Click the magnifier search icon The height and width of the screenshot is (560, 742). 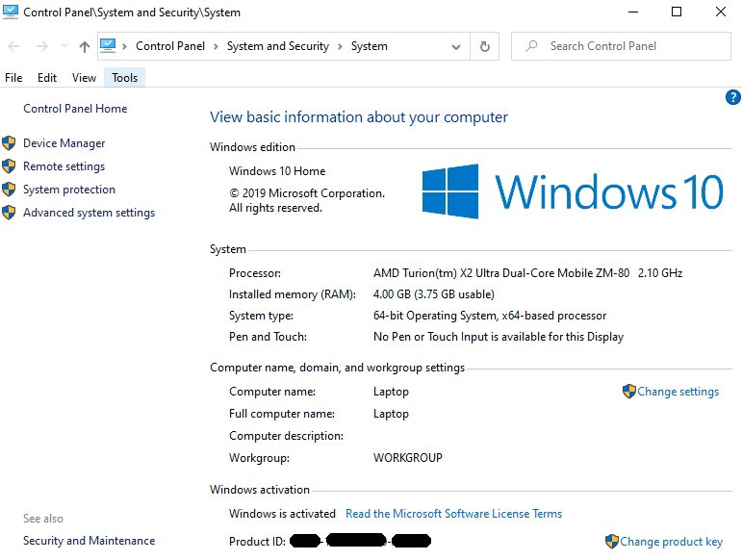tap(531, 46)
